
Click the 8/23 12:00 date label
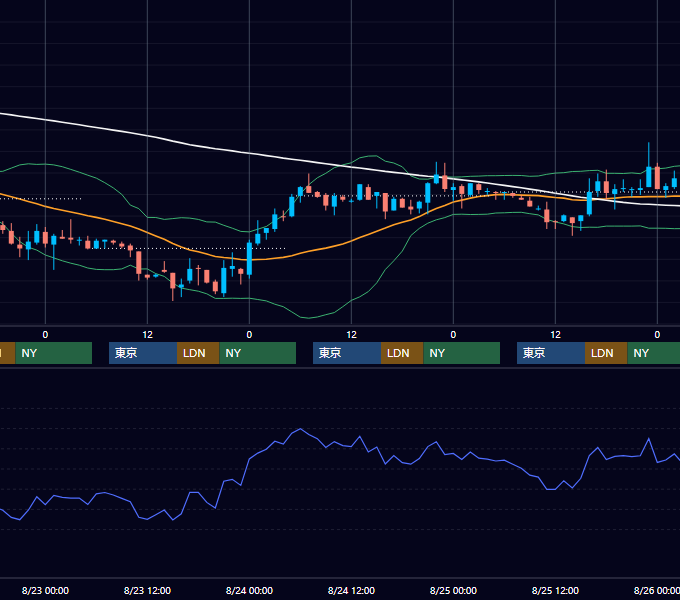click(147, 590)
